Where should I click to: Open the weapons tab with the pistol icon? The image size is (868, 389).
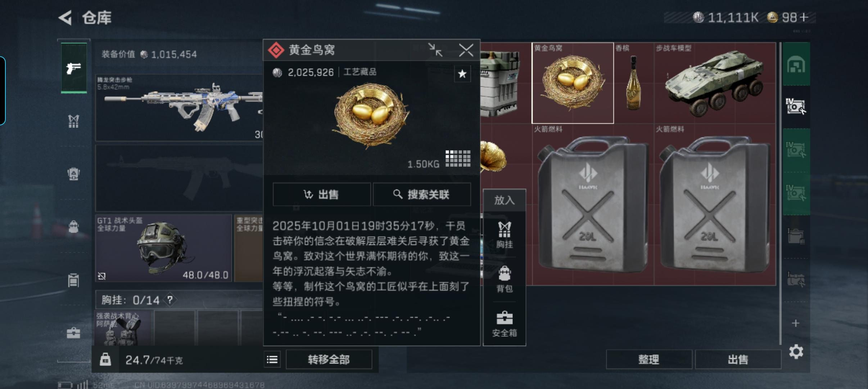click(x=74, y=68)
